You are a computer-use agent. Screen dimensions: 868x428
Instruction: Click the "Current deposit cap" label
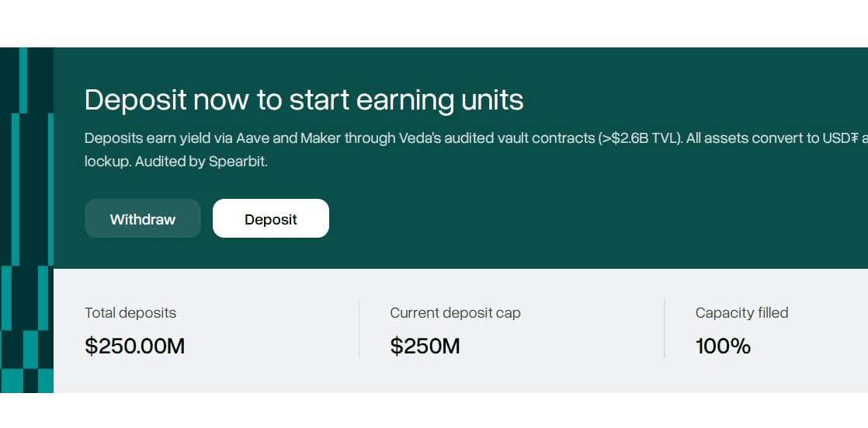tap(455, 313)
